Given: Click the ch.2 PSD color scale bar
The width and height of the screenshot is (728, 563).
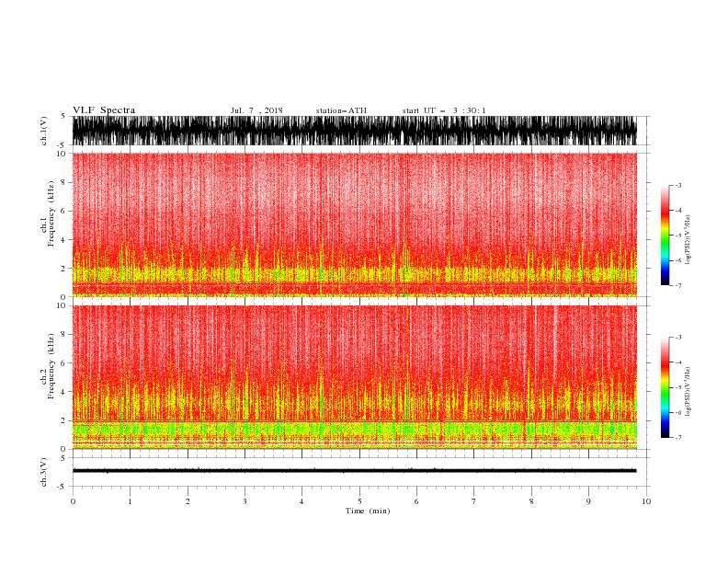Looking at the screenshot, I should tap(665, 387).
